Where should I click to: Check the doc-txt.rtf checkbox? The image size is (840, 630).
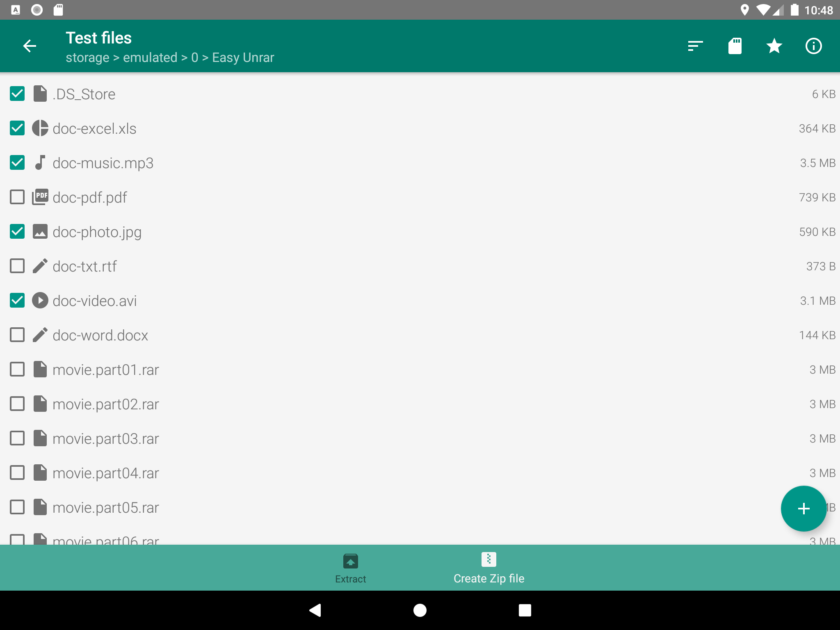(x=17, y=266)
